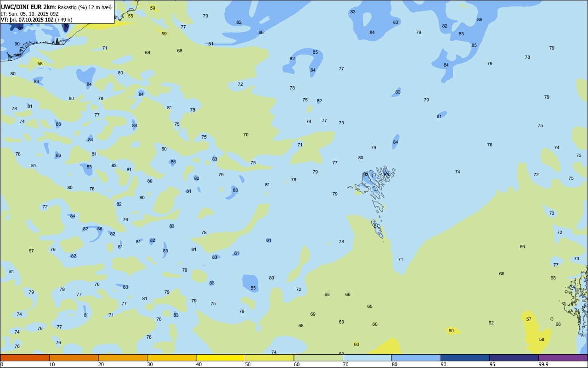The height and width of the screenshot is (368, 588).
Task: Click the humidity value '55' near the coastline
Action: click(130, 16)
